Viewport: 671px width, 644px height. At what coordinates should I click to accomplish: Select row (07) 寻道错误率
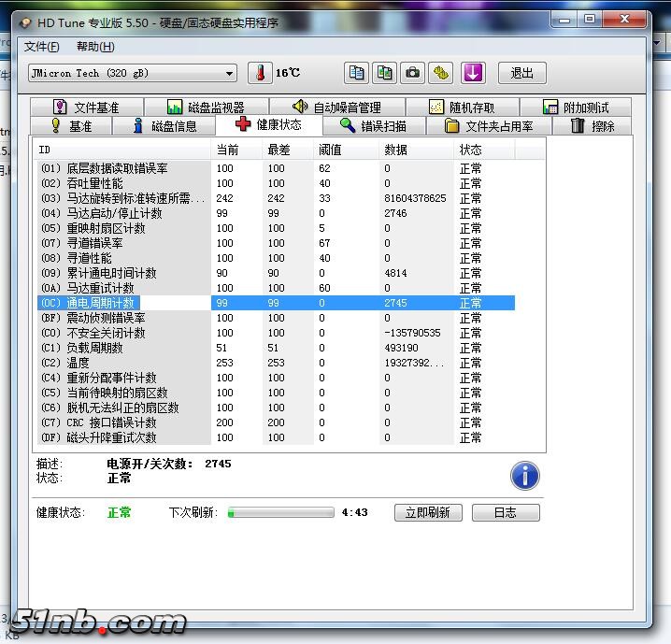tap(276, 243)
